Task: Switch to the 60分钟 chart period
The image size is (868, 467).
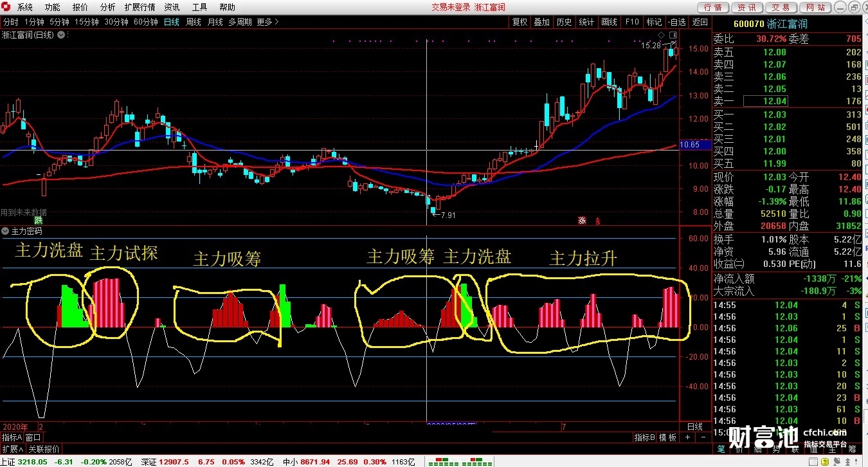Action: 146,21
